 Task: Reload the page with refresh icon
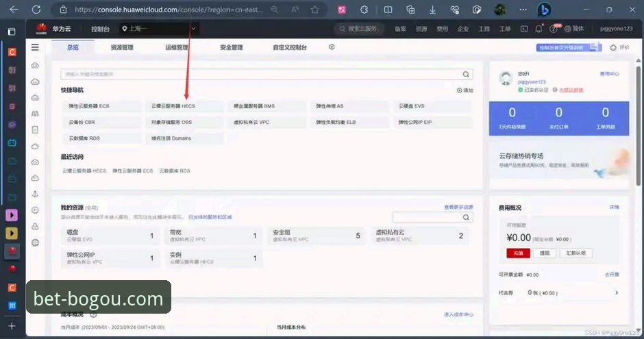36,10
